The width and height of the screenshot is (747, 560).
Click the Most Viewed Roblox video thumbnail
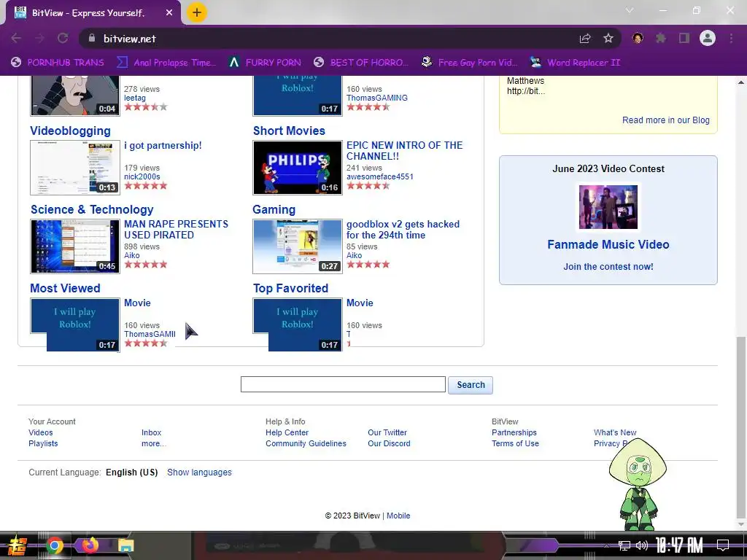pyautogui.click(x=75, y=324)
